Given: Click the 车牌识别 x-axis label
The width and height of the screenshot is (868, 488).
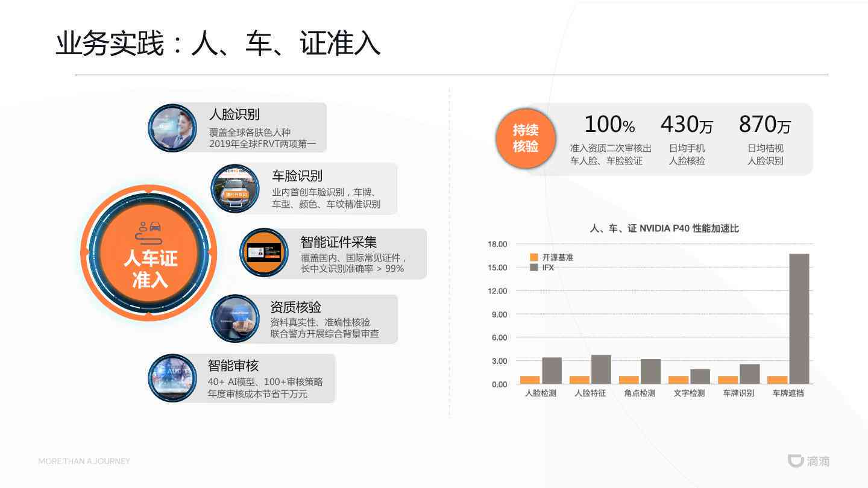Looking at the screenshot, I should tap(738, 393).
